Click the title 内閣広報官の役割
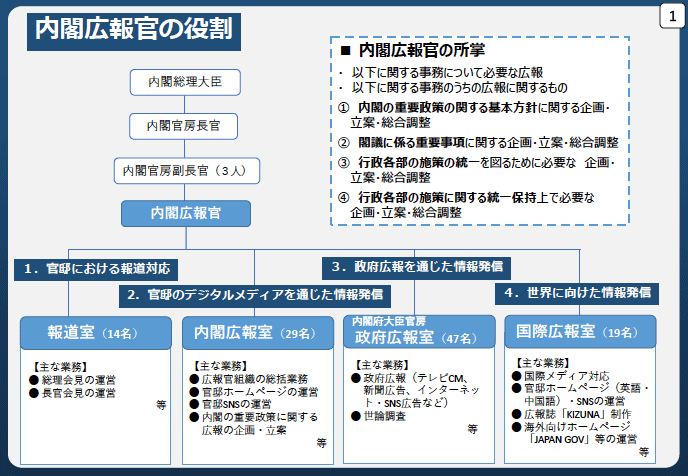 [134, 32]
